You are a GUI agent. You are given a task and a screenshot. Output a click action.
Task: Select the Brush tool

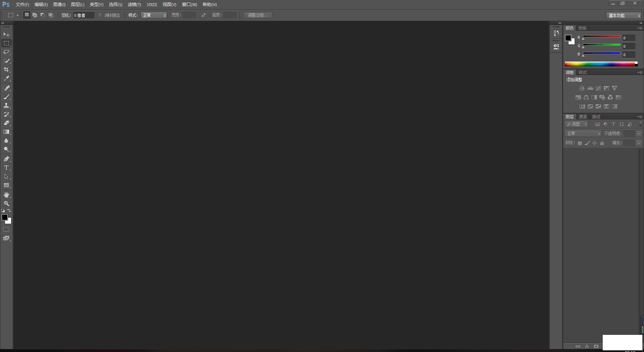6,97
